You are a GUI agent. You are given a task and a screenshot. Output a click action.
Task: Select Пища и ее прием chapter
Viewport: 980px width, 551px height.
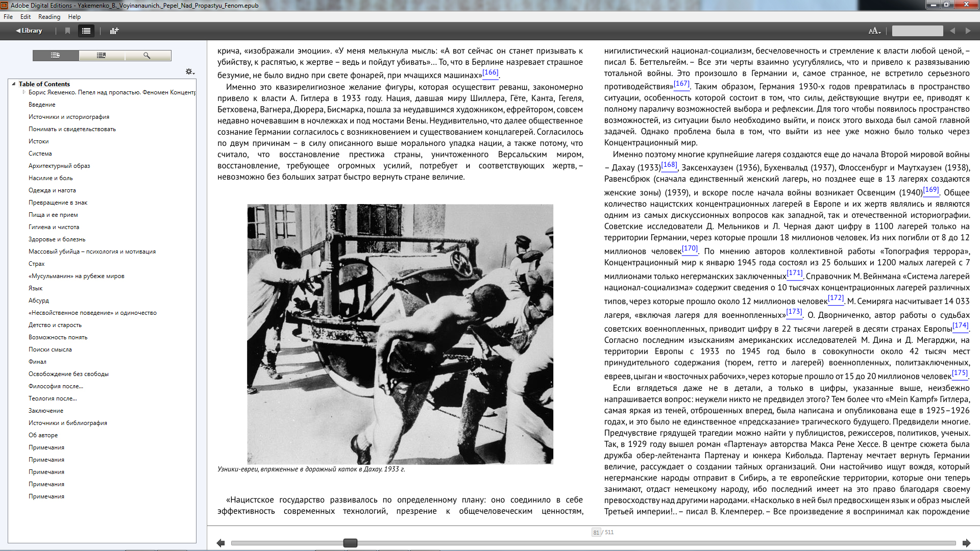coord(53,215)
